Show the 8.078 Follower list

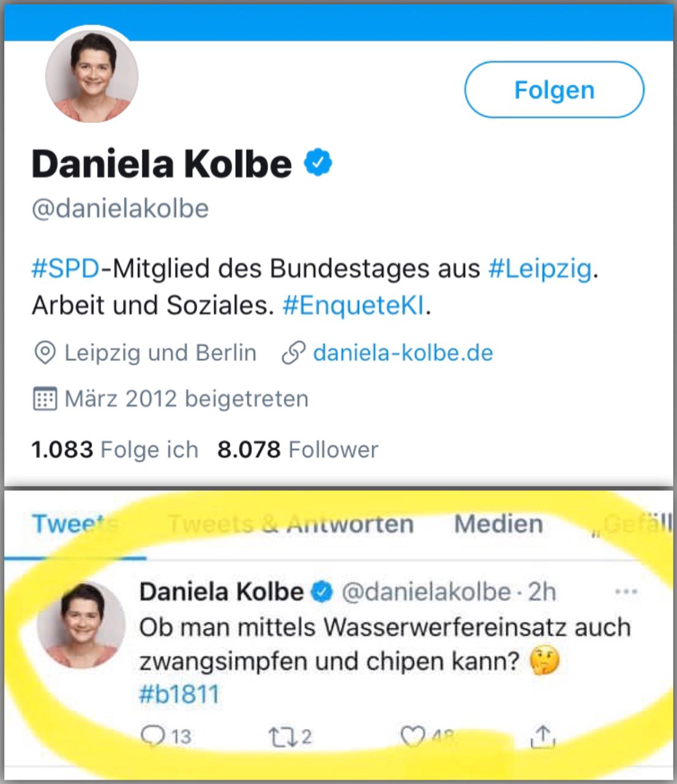[x=297, y=450]
